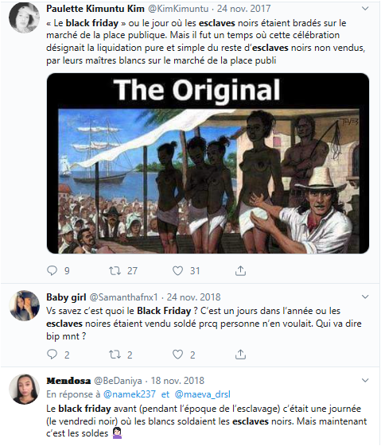Retweet Paulette Kimuntu Kim's tweet with 27 retweets

(115, 270)
